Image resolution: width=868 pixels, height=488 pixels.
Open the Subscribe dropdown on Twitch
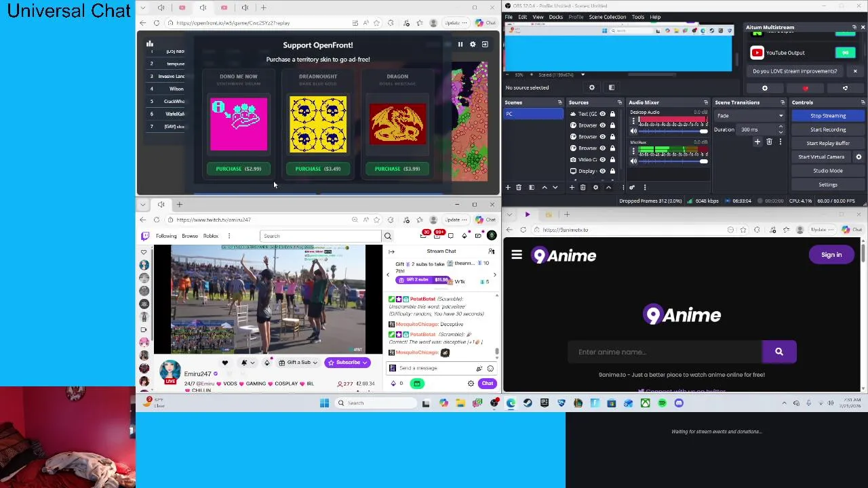[x=347, y=363]
